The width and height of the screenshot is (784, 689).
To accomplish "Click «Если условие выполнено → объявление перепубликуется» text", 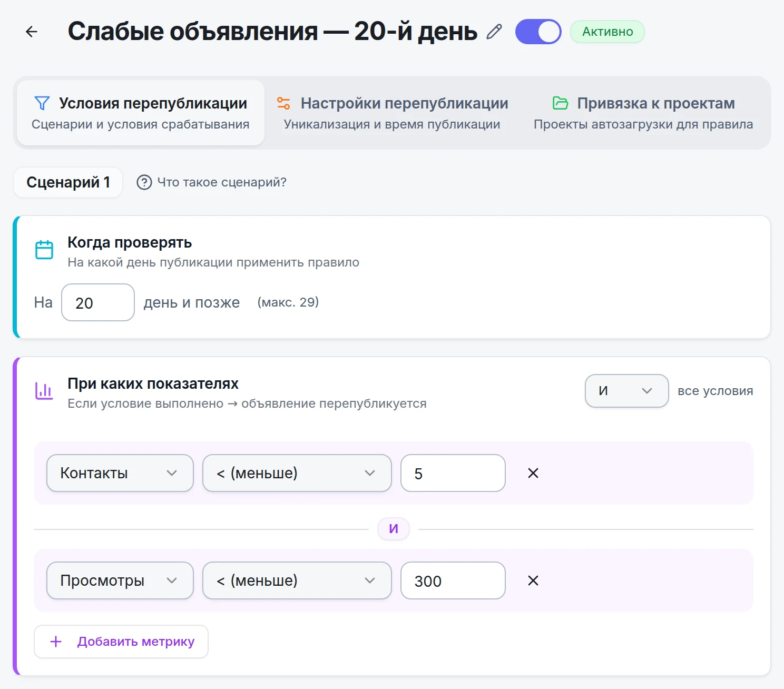I will pyautogui.click(x=247, y=403).
